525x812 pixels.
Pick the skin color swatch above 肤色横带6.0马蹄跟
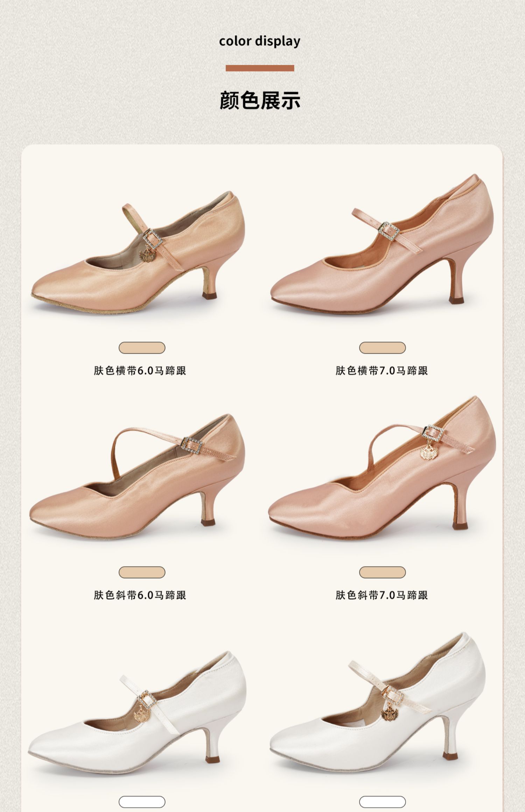pos(142,348)
